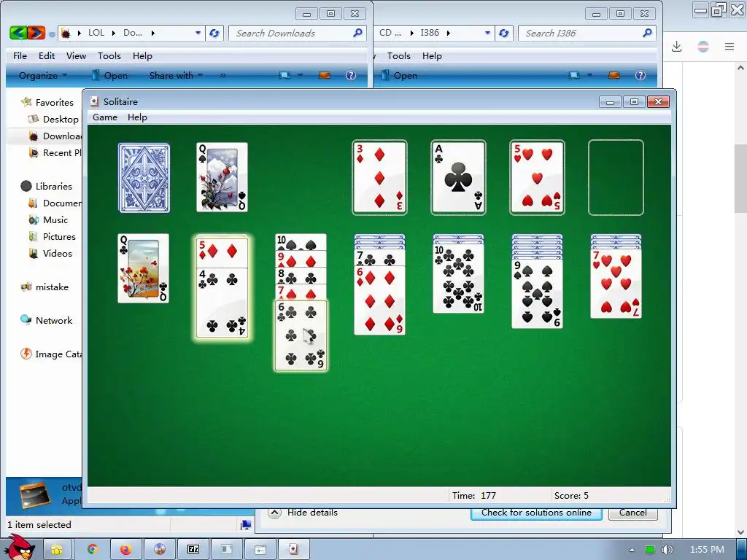Select the 4 of Clubs tableau card

pyautogui.click(x=222, y=303)
